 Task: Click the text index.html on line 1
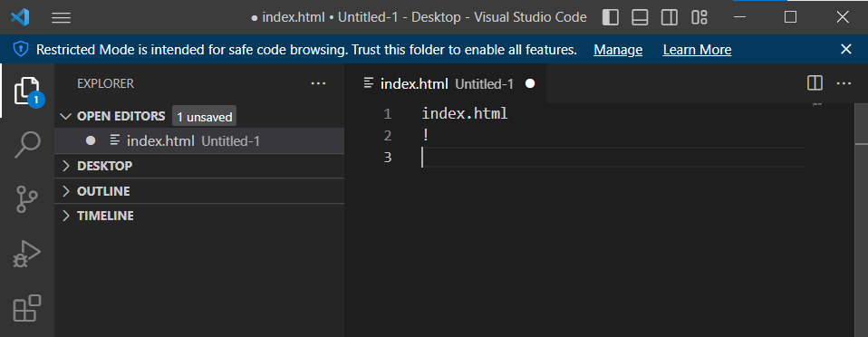pos(465,114)
